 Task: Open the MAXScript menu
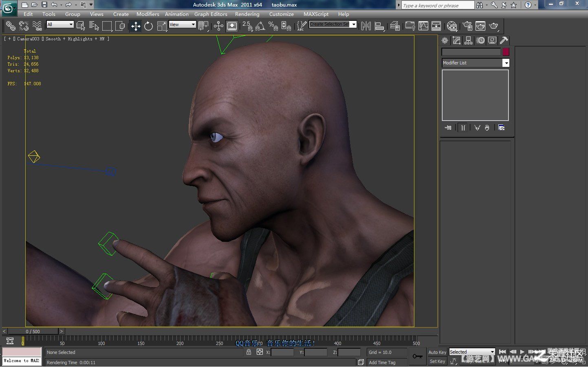coord(316,14)
